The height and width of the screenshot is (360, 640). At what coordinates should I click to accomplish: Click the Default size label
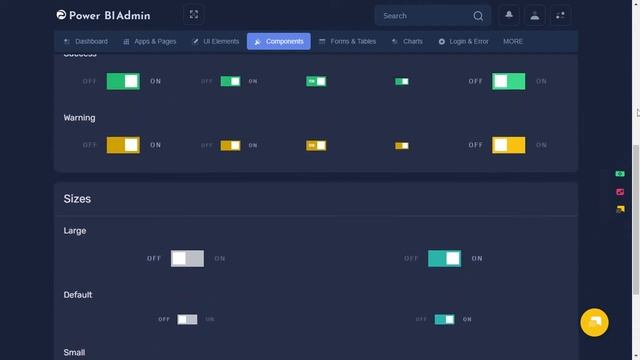click(x=78, y=295)
